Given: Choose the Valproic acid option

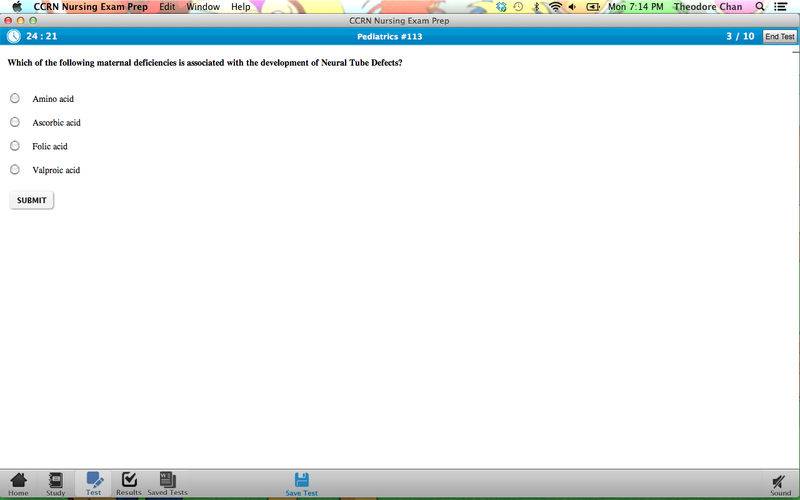Looking at the screenshot, I should (x=15, y=169).
